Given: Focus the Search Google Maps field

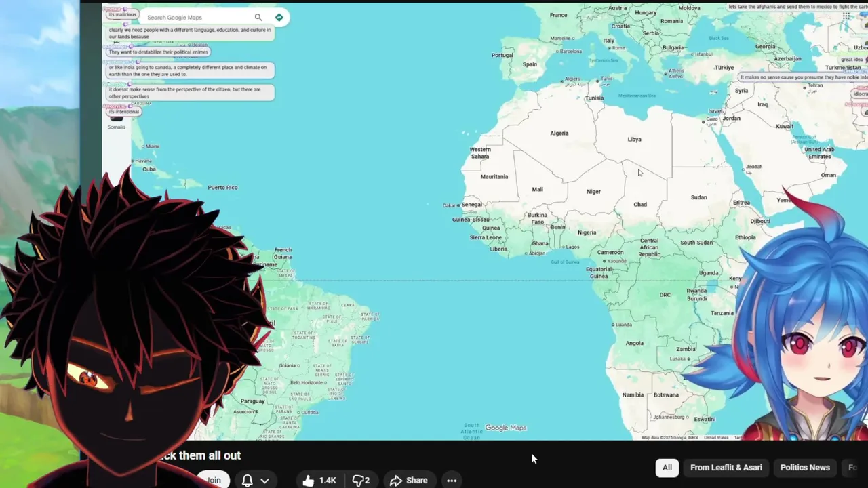Looking at the screenshot, I should [197, 17].
